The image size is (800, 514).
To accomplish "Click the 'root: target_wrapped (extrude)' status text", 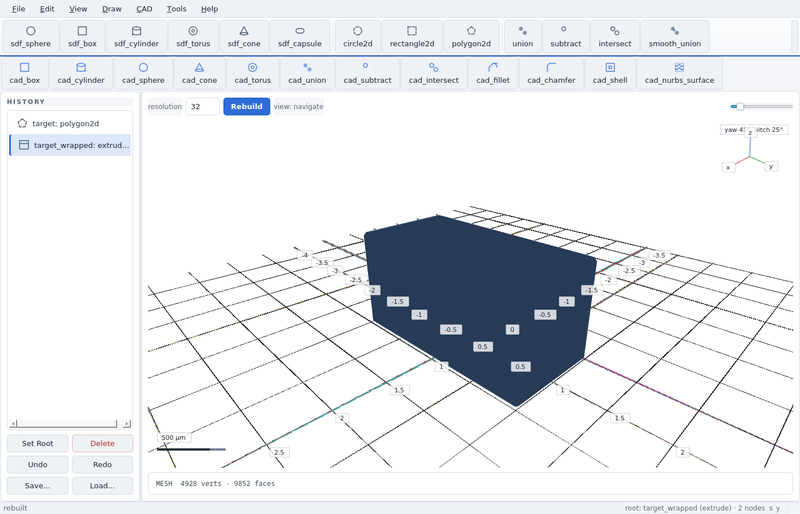I will click(x=678, y=508).
